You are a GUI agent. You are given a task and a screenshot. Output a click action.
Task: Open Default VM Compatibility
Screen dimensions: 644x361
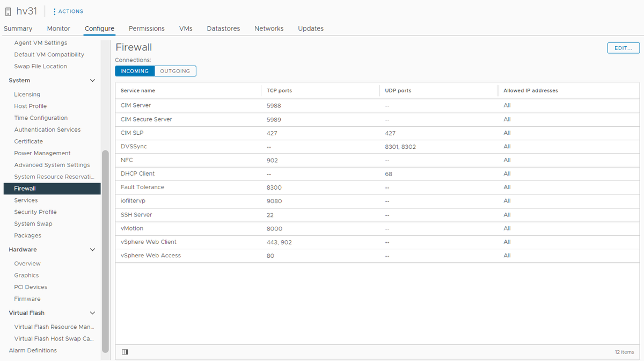point(49,55)
